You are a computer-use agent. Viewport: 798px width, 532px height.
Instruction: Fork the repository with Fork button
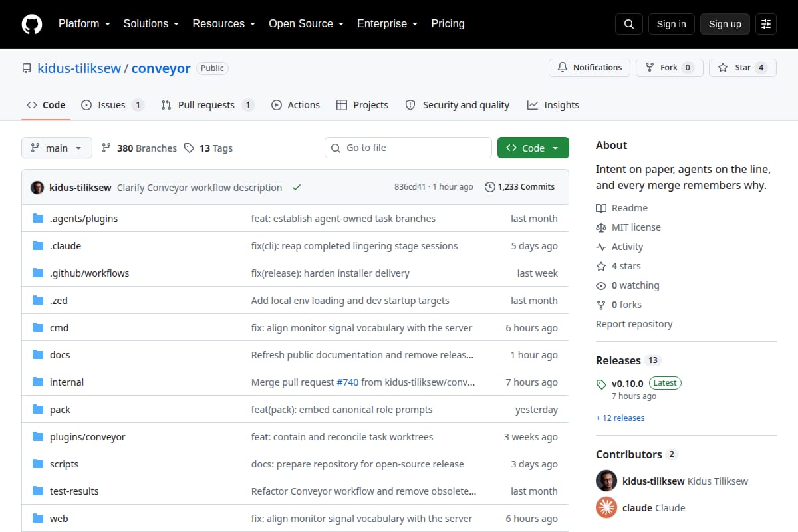pos(669,68)
